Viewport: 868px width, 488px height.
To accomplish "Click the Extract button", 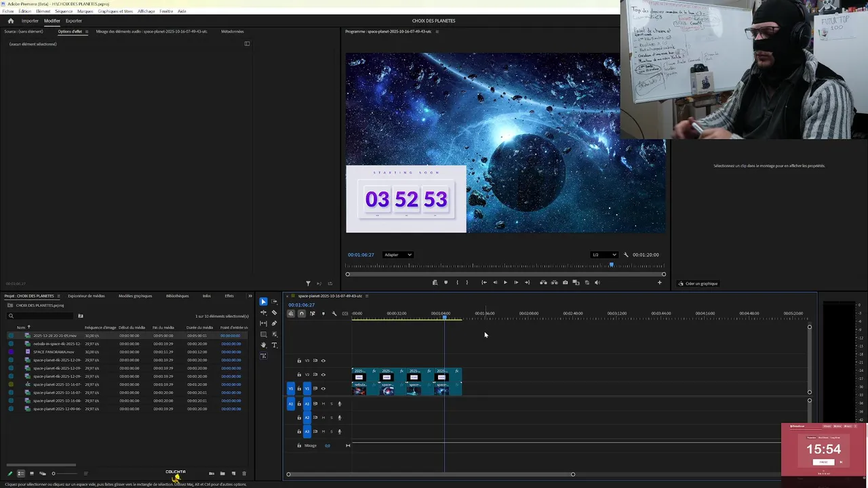I will click(x=555, y=283).
